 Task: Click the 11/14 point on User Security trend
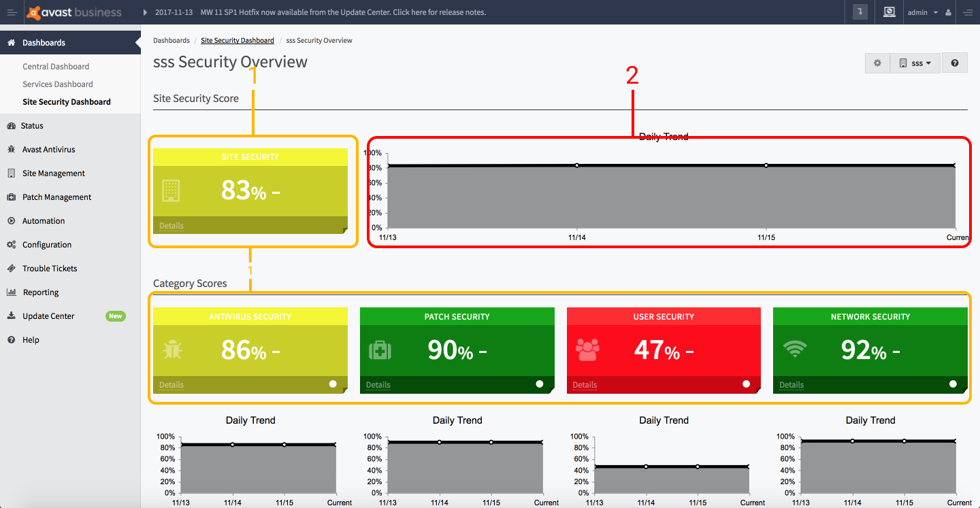(646, 467)
